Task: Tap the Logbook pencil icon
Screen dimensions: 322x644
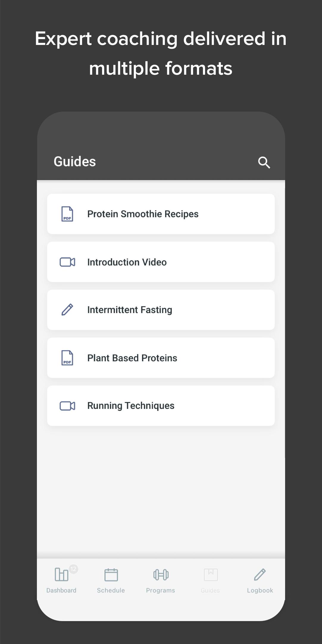Action: (260, 574)
